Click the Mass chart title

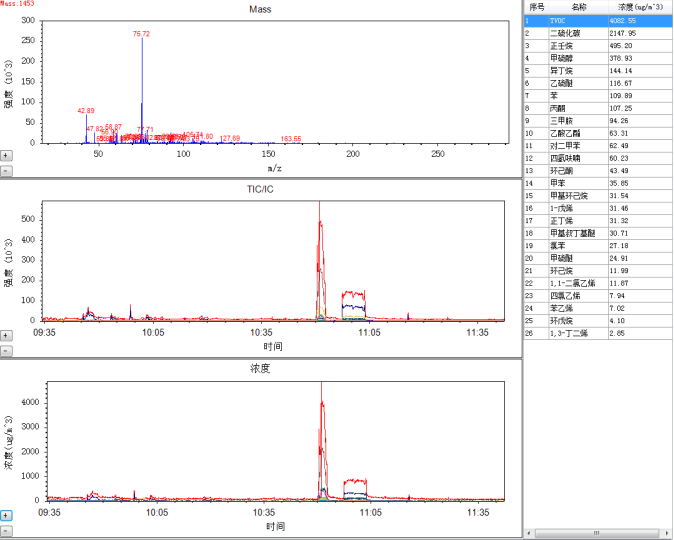[x=260, y=9]
